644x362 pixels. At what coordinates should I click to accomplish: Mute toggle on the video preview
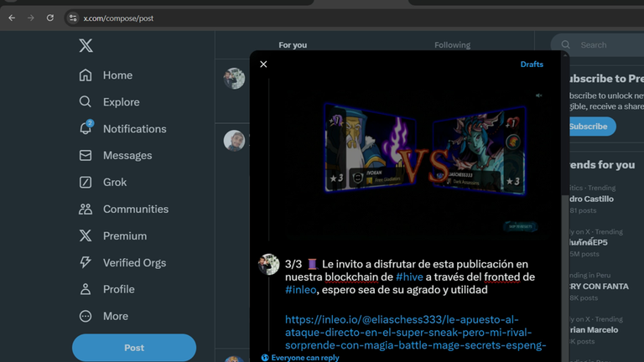pyautogui.click(x=539, y=96)
